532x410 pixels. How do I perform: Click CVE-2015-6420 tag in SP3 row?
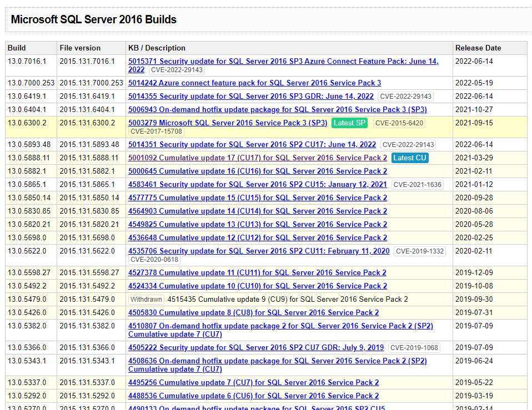[399, 123]
